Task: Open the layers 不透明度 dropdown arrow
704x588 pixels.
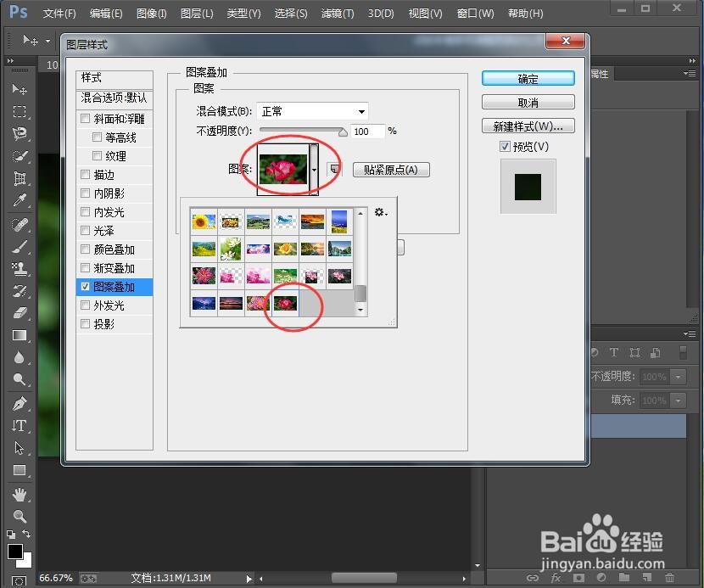Action: (679, 377)
